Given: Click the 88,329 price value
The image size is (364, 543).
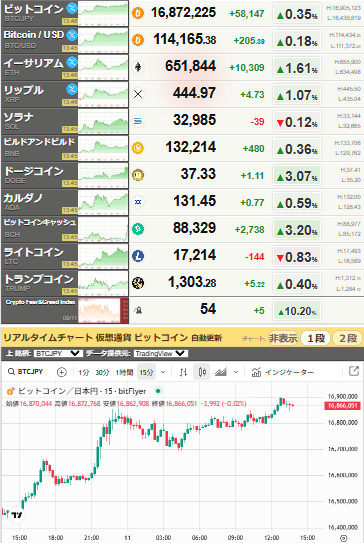Looking at the screenshot, I should click(x=194, y=228).
